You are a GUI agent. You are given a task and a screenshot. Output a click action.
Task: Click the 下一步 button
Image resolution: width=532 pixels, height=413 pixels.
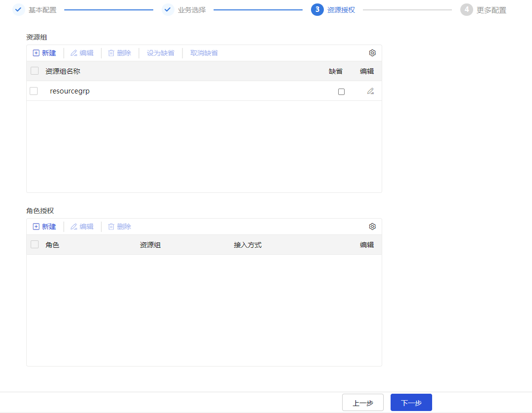point(411,403)
